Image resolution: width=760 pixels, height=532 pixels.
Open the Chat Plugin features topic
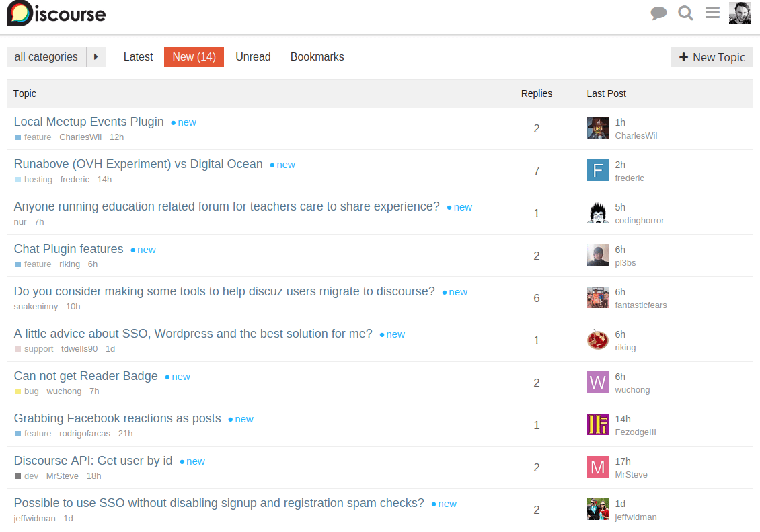[x=69, y=249]
